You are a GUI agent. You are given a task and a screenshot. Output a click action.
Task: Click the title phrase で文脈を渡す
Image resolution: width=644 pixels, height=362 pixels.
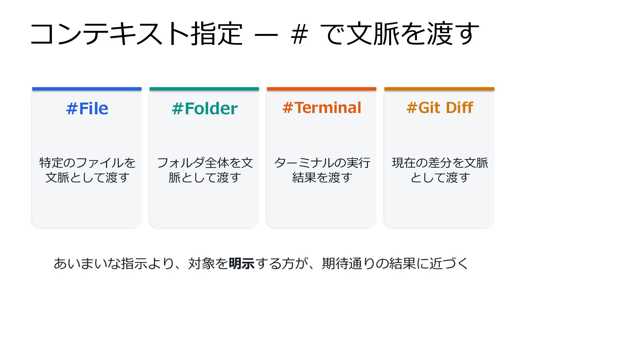[x=399, y=34]
